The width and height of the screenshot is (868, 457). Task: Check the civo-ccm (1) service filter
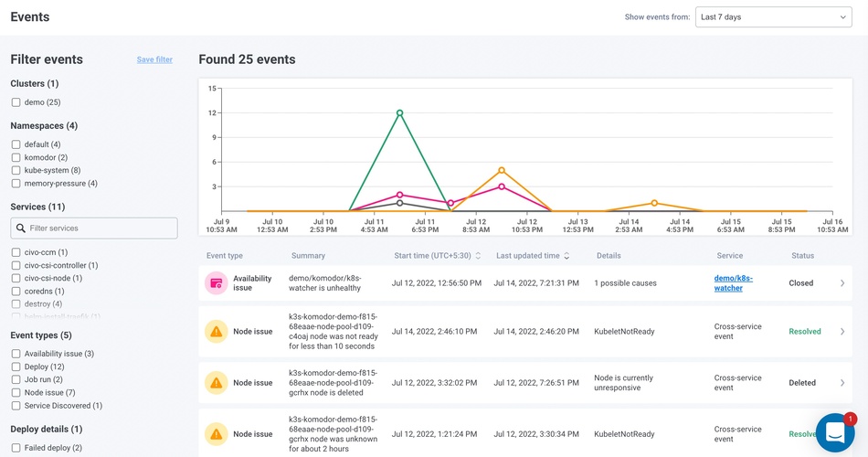(16, 252)
